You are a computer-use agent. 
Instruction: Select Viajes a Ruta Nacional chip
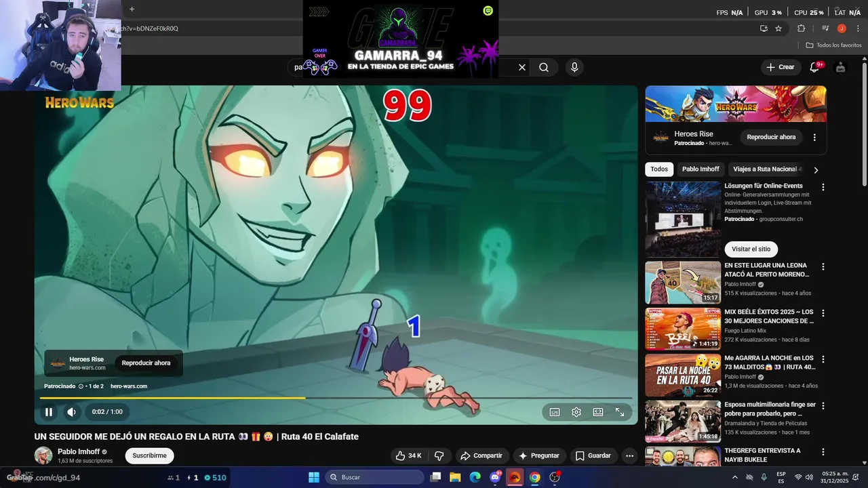(x=767, y=169)
